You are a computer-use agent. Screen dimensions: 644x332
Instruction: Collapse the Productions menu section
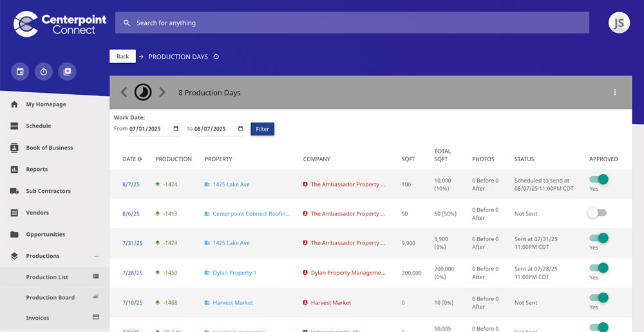click(97, 256)
